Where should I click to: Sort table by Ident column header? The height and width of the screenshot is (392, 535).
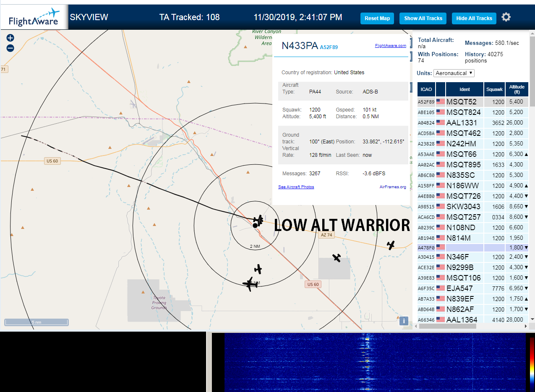pyautogui.click(x=465, y=89)
